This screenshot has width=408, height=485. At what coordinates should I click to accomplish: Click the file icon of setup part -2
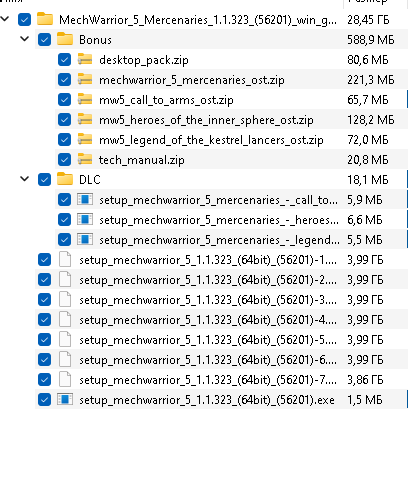(65, 279)
